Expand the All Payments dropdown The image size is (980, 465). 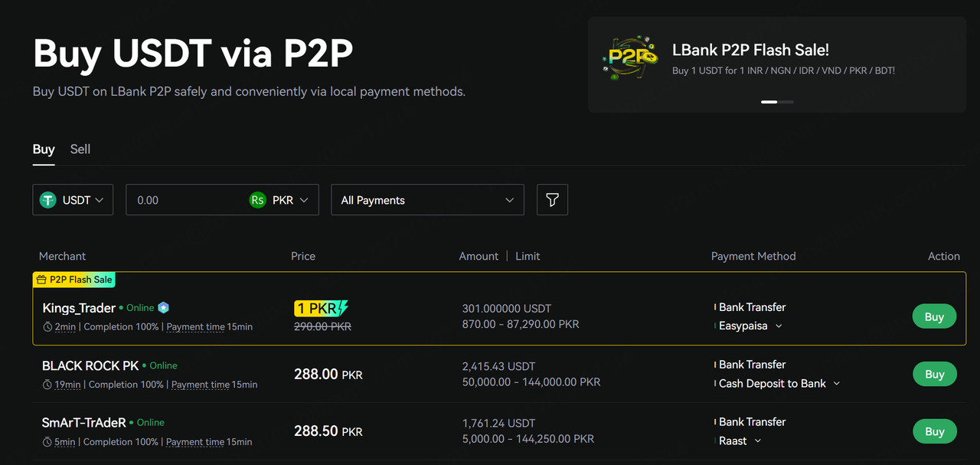(x=427, y=200)
